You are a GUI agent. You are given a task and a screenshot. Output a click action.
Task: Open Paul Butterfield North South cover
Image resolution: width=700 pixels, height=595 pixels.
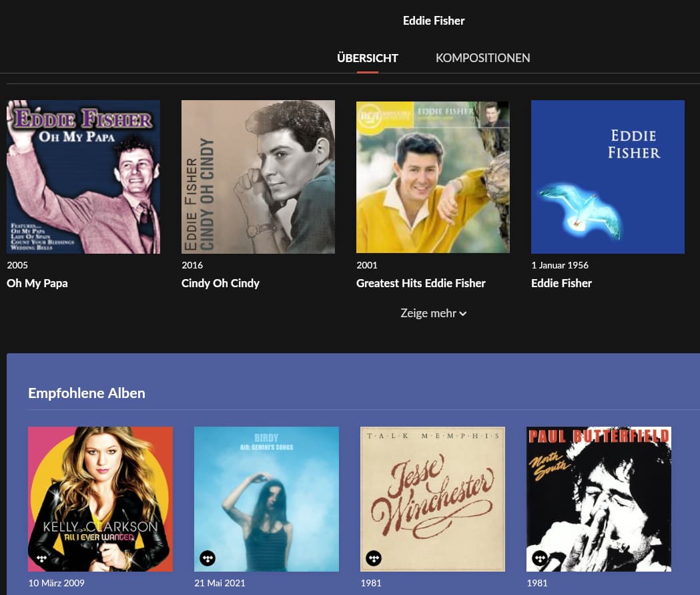pyautogui.click(x=599, y=499)
